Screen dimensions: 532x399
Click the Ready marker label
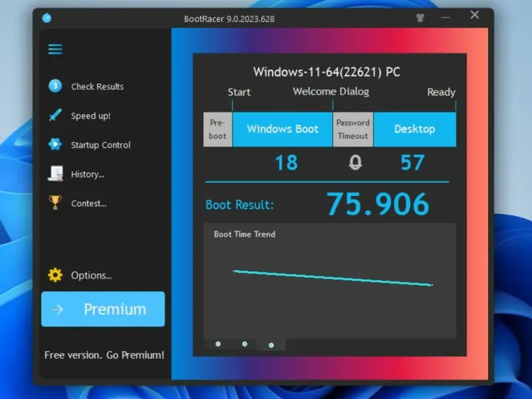[x=441, y=92]
